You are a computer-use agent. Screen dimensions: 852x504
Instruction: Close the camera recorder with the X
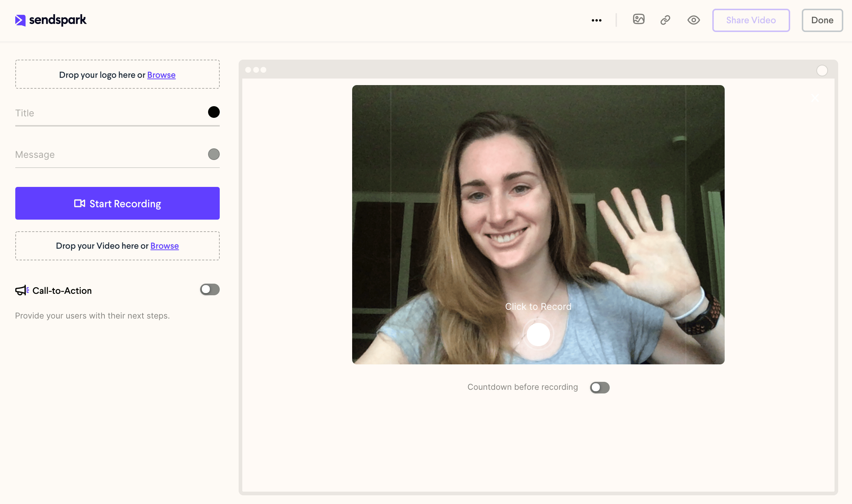click(x=815, y=98)
